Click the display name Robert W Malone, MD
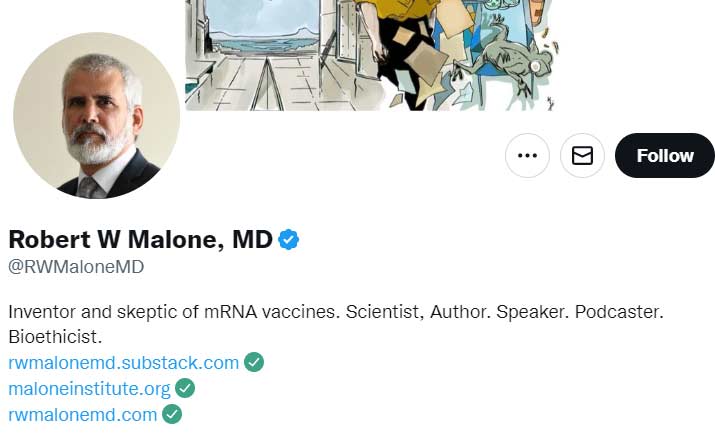This screenshot has width=715, height=441. point(140,240)
